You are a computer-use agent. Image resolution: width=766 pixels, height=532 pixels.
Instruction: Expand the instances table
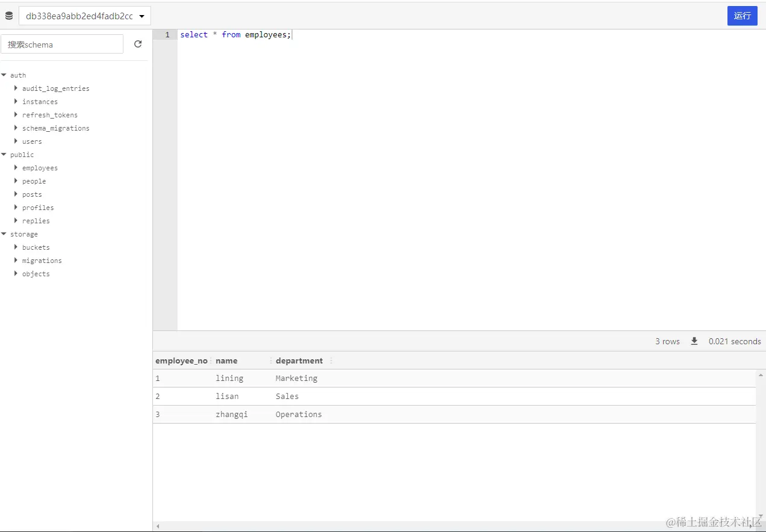pos(16,101)
